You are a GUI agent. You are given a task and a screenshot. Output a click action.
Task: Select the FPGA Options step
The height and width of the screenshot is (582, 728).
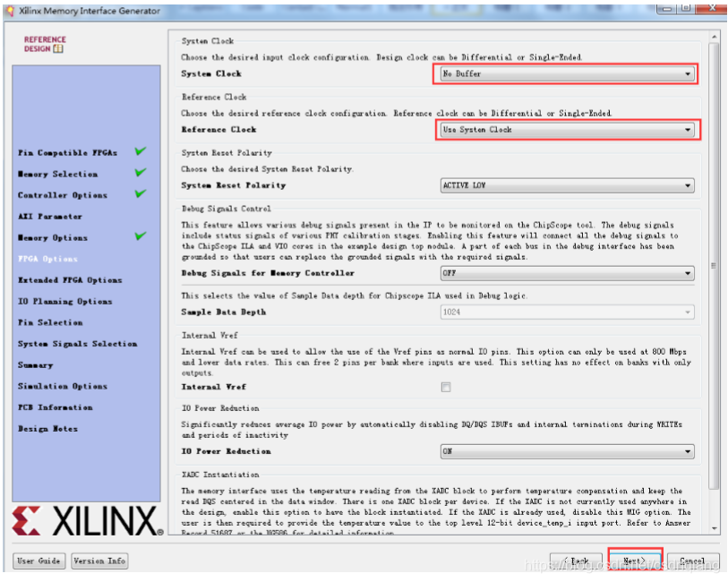click(x=47, y=259)
